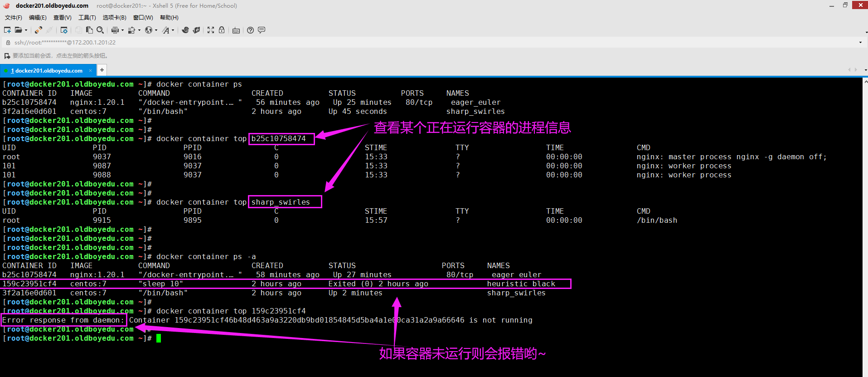The width and height of the screenshot is (868, 377).
Task: Click the New Session icon
Action: tap(7, 30)
